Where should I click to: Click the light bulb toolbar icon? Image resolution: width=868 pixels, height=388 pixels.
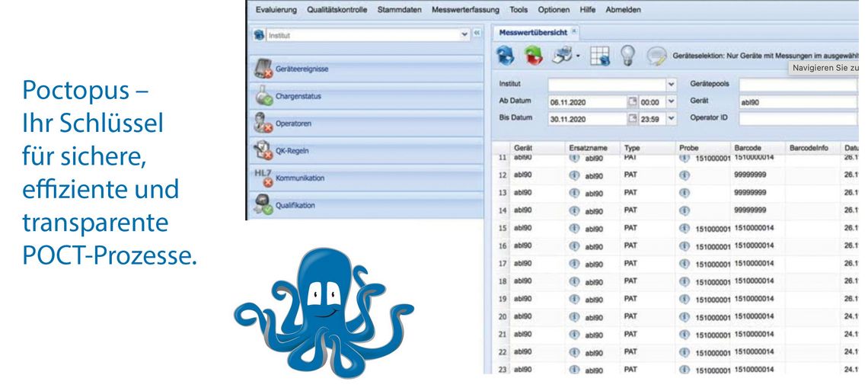tap(626, 55)
